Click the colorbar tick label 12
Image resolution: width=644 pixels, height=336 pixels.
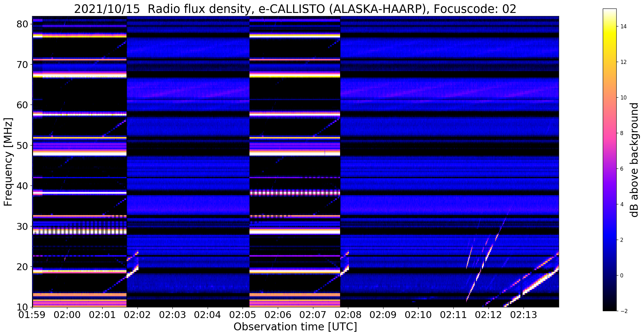pos(623,62)
